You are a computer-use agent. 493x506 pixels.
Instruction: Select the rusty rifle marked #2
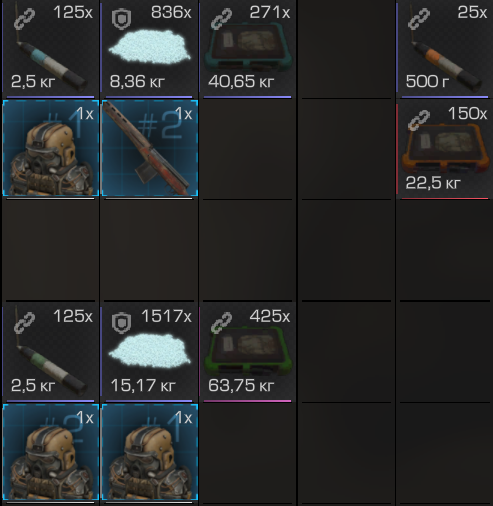(x=150, y=148)
